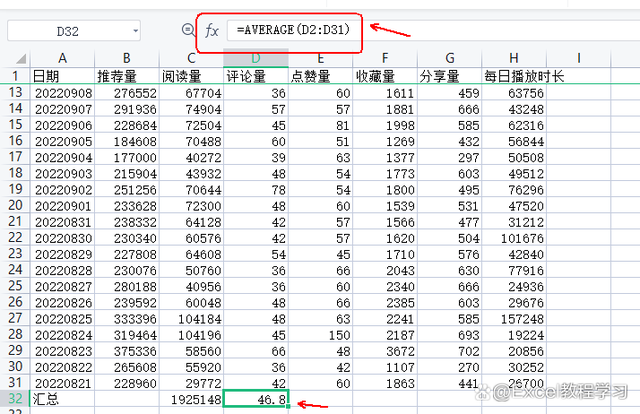Click cell with value 76296
This screenshot has width=640, height=414.
514,190
